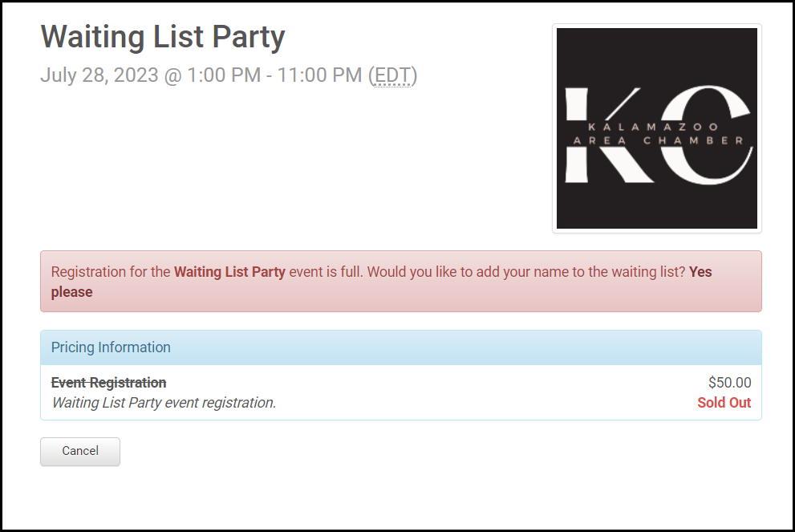Viewport: 795px width, 532px height.
Task: Click the EDT timezone abbreviation
Action: (392, 75)
